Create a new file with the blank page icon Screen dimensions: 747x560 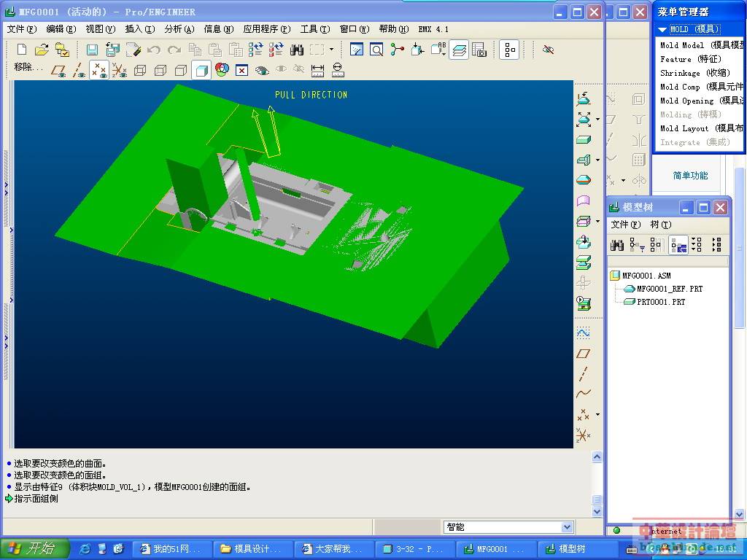tap(22, 50)
